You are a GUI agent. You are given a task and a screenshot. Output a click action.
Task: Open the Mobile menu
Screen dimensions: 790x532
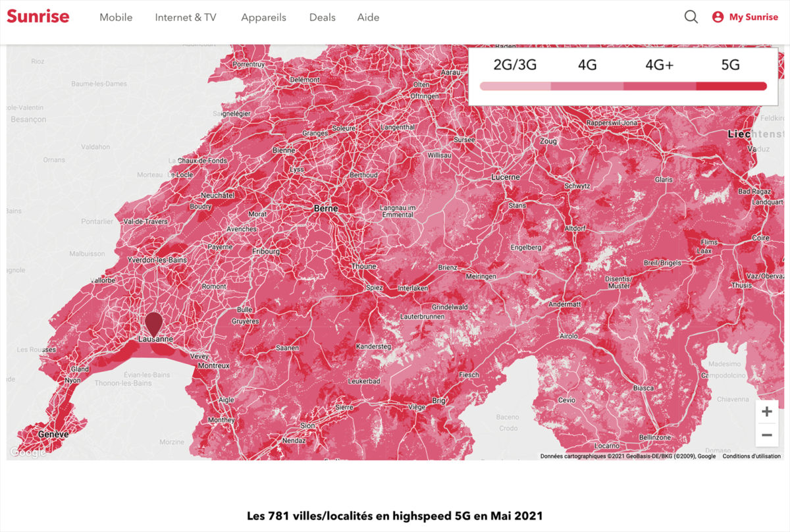pos(116,17)
